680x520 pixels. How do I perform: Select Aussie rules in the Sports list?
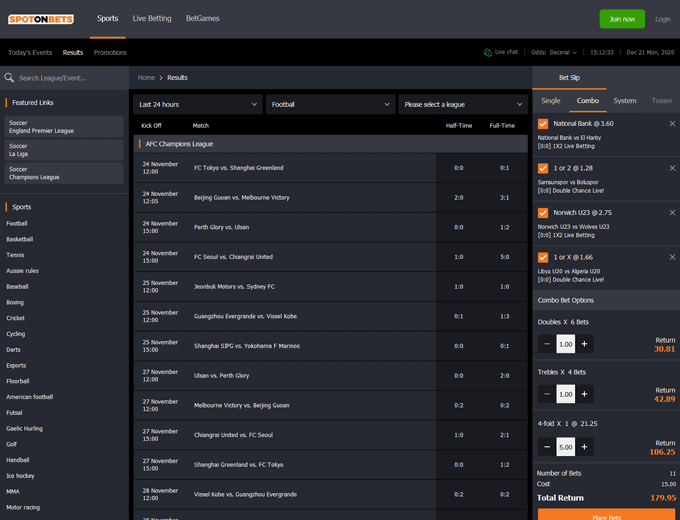point(22,271)
